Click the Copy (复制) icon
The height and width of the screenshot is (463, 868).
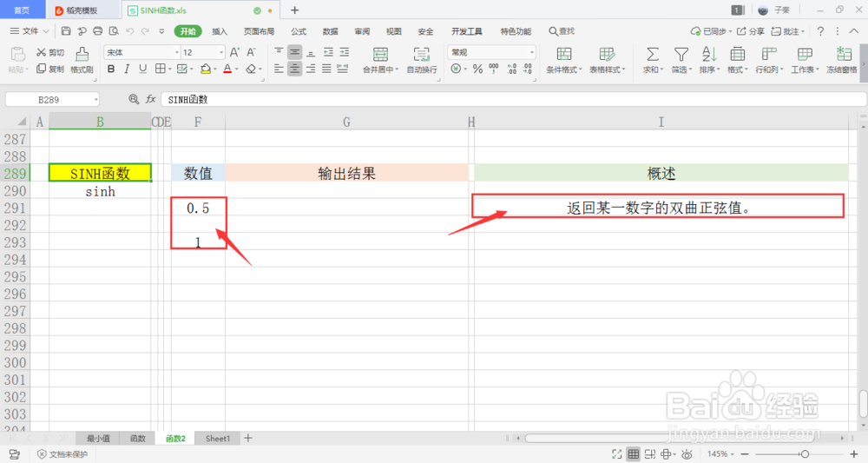(x=41, y=69)
